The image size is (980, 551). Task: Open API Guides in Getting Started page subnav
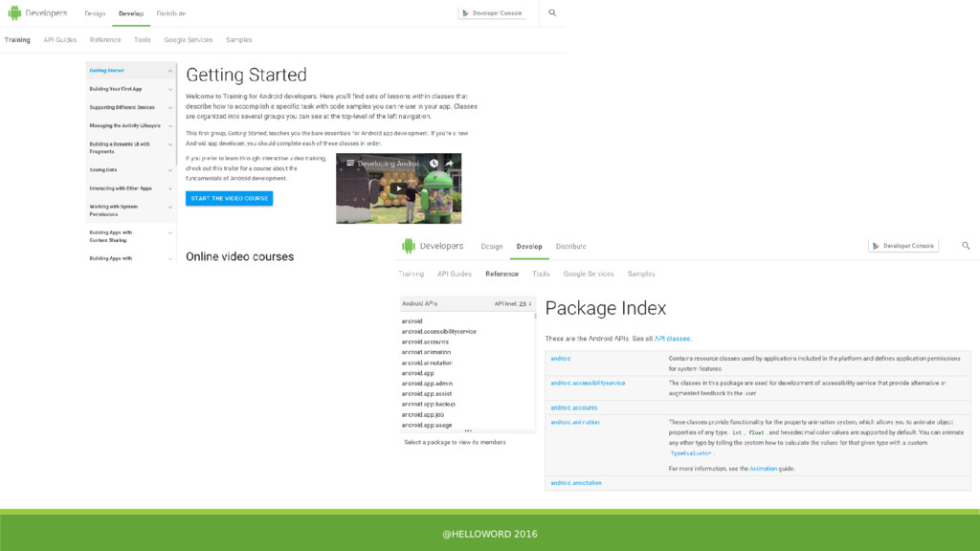[60, 40]
